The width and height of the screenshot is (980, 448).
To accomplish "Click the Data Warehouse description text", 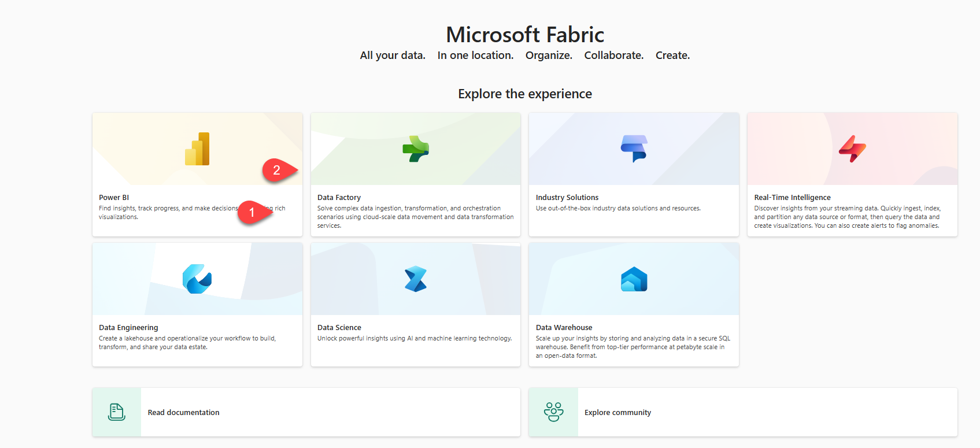I will [x=633, y=347].
